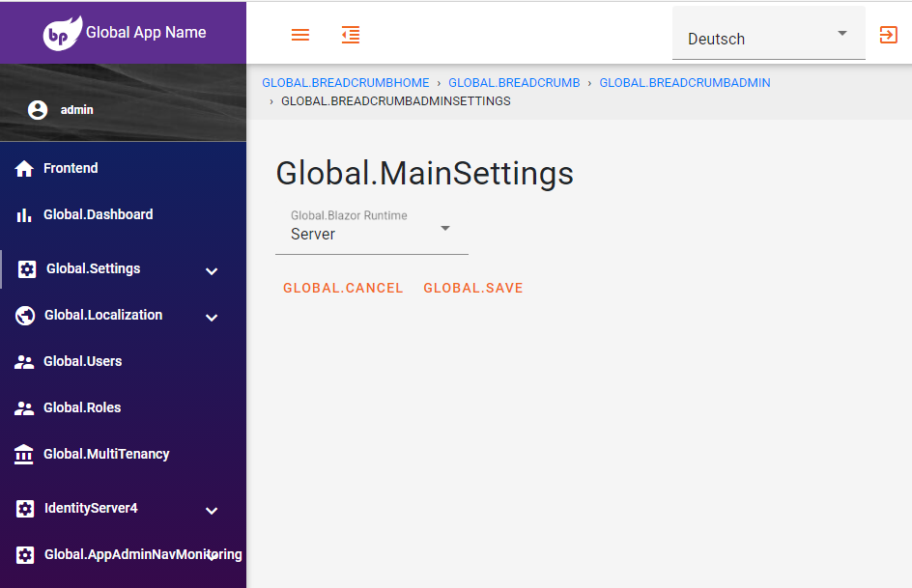Screen dimensions: 912x588
Task: Open the Deutsch language dropdown
Action: [768, 39]
